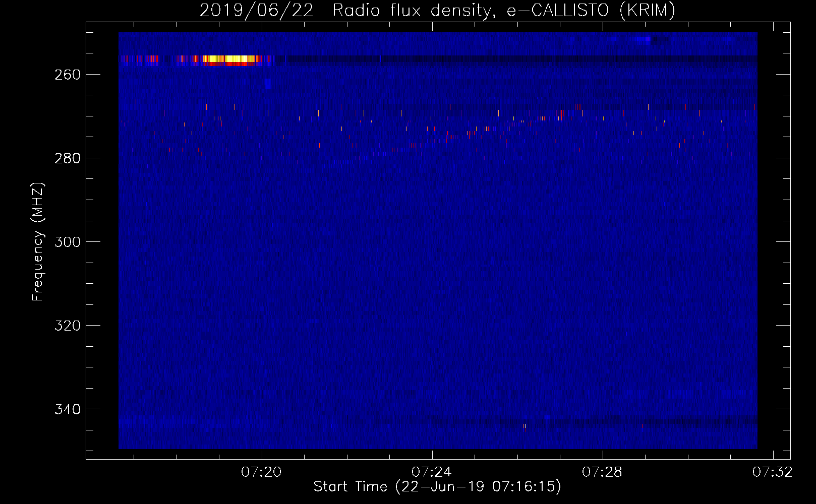Click the 07:28 time tick label
Screen dimensions: 816x504
602,472
